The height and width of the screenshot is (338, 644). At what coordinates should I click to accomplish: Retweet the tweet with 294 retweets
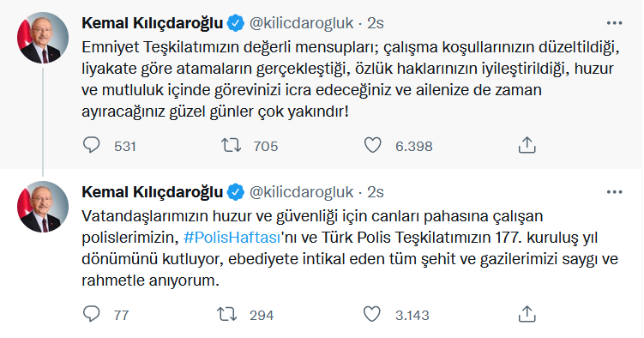click(x=227, y=315)
